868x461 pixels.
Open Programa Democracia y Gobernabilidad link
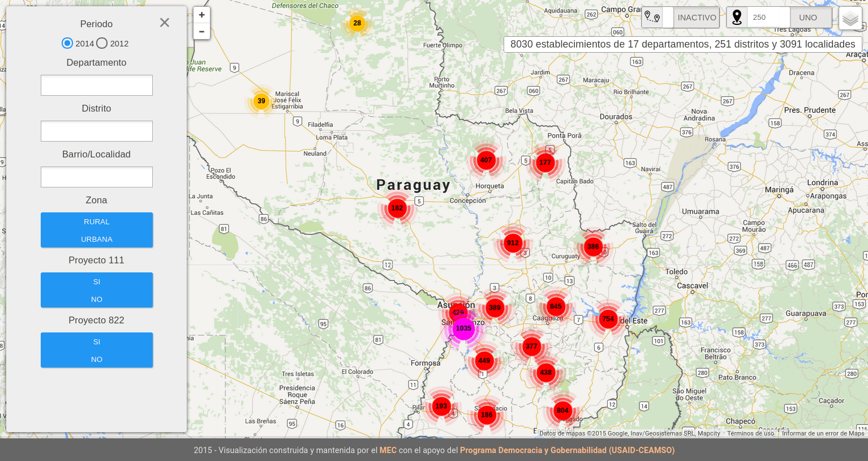(567, 450)
